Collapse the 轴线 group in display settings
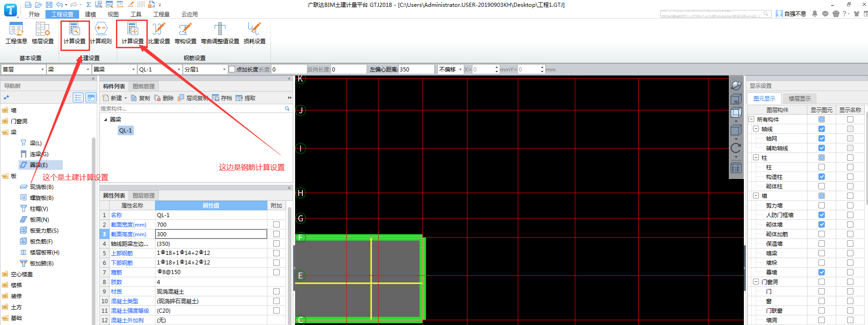 [x=756, y=129]
